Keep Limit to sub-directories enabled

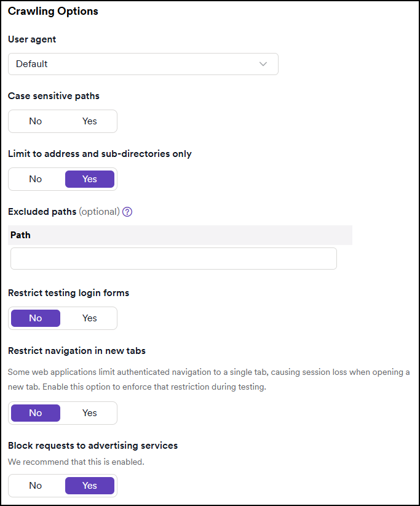pos(89,179)
